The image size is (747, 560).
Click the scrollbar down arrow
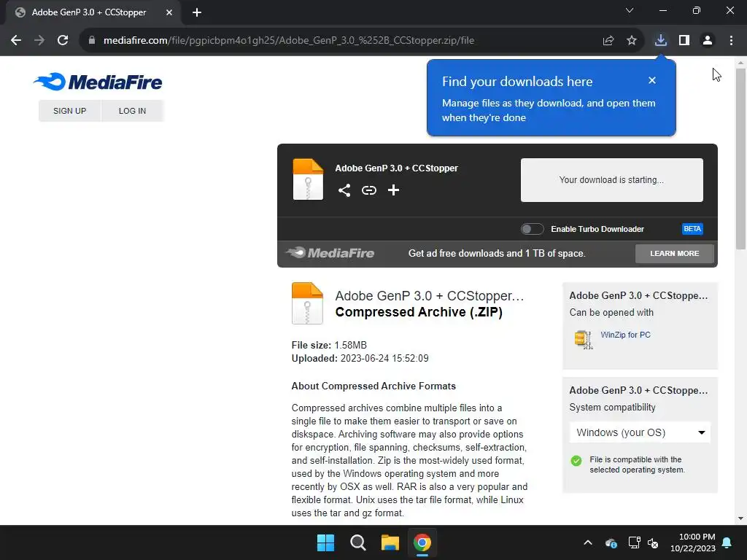pos(741,518)
